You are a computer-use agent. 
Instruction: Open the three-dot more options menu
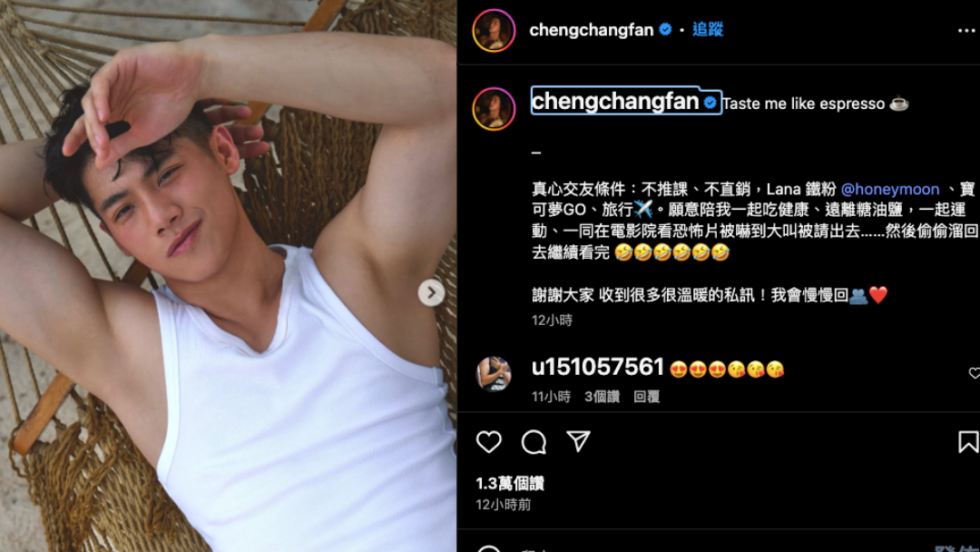pyautogui.click(x=966, y=31)
